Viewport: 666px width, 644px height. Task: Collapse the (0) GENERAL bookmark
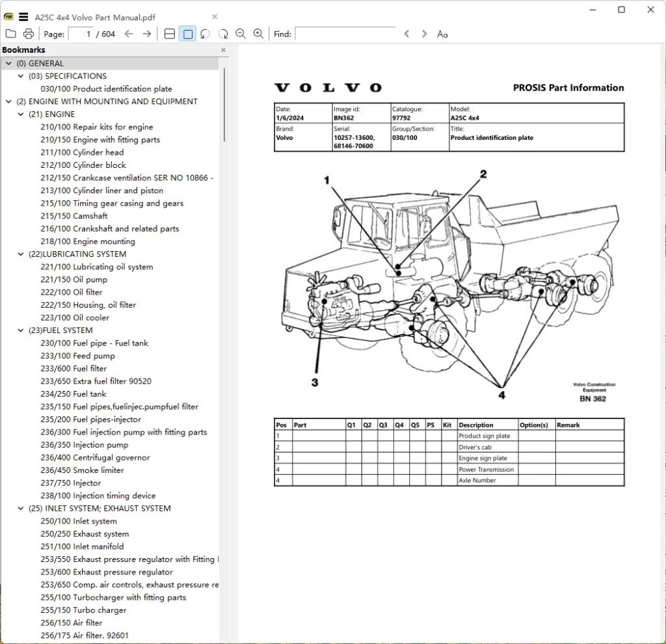point(8,63)
